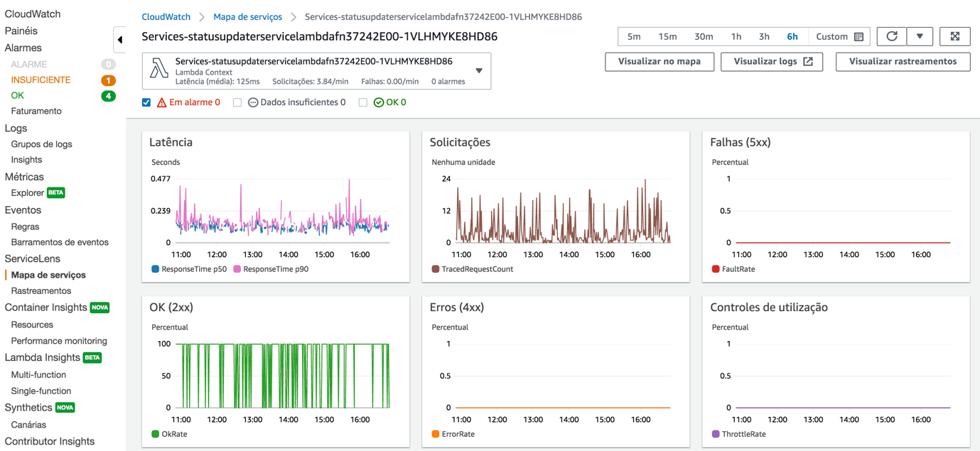The image size is (980, 451).
Task: Click the Erros (4xx) chart title
Action: [x=457, y=308]
